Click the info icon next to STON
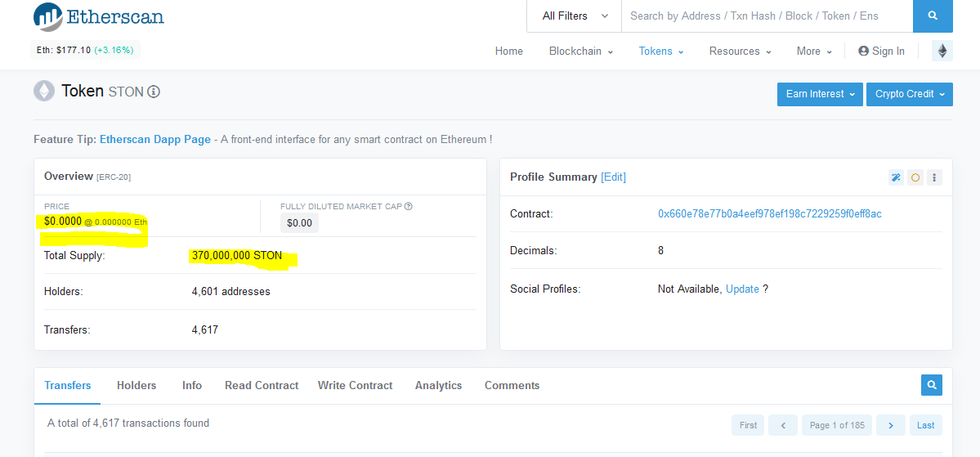This screenshot has height=457, width=980. [154, 92]
